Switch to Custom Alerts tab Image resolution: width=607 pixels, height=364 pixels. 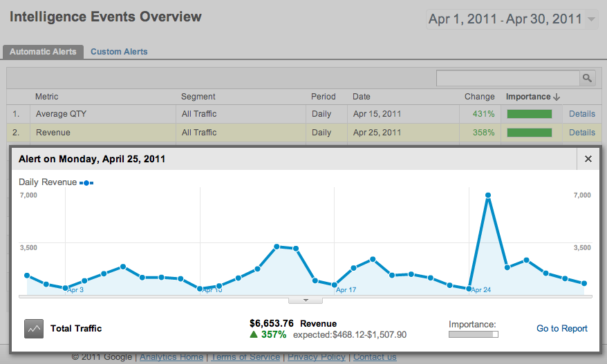pyautogui.click(x=119, y=52)
